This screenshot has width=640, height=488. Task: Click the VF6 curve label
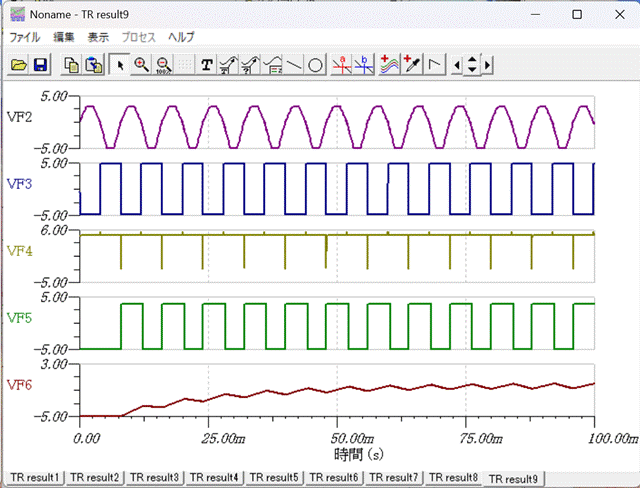coord(20,385)
